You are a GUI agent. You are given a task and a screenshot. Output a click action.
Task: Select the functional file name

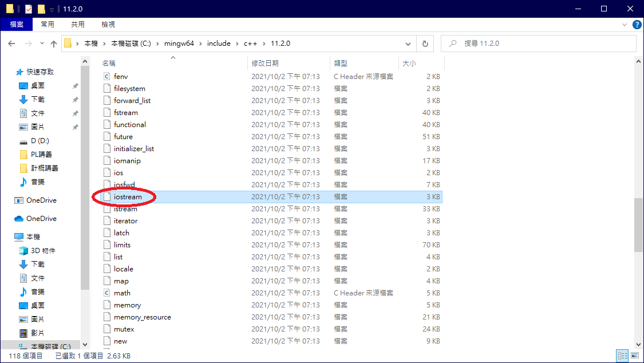point(130,124)
